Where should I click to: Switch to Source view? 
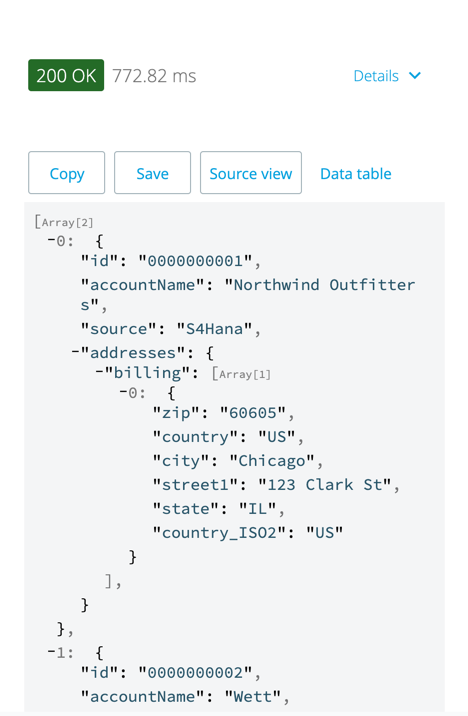click(x=251, y=173)
